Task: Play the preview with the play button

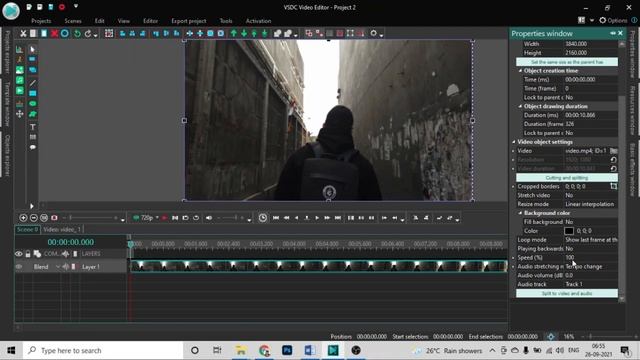Action: click(317, 218)
